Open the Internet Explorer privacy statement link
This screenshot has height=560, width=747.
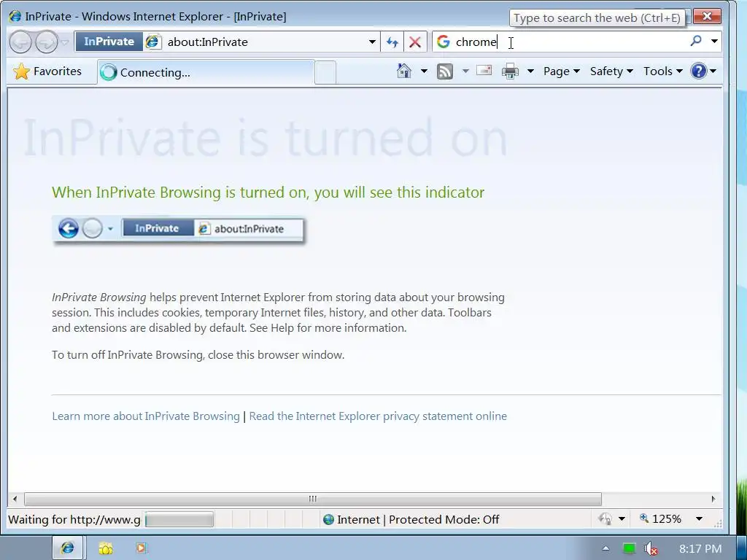pyautogui.click(x=378, y=416)
